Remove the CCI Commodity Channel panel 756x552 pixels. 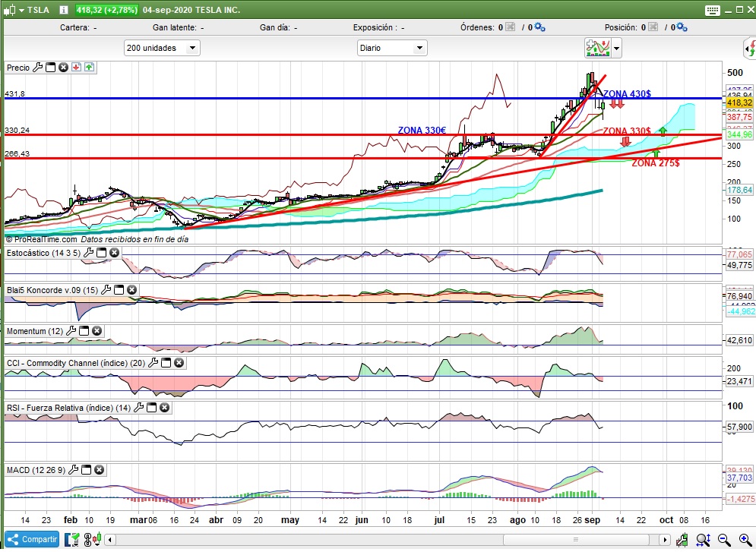pyautogui.click(x=179, y=363)
